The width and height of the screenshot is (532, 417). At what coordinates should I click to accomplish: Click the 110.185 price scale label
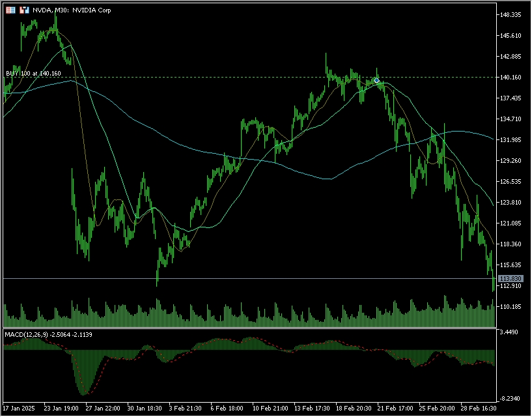[511, 307]
